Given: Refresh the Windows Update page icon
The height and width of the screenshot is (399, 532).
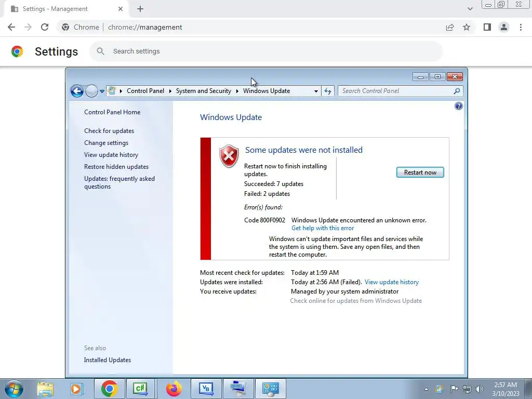Looking at the screenshot, I should [x=328, y=91].
